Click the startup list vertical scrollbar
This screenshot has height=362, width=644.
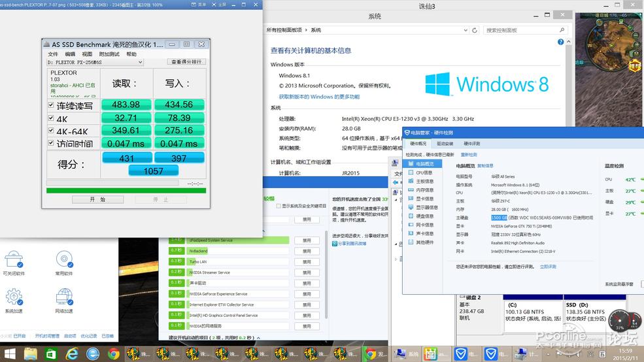[x=326, y=275]
